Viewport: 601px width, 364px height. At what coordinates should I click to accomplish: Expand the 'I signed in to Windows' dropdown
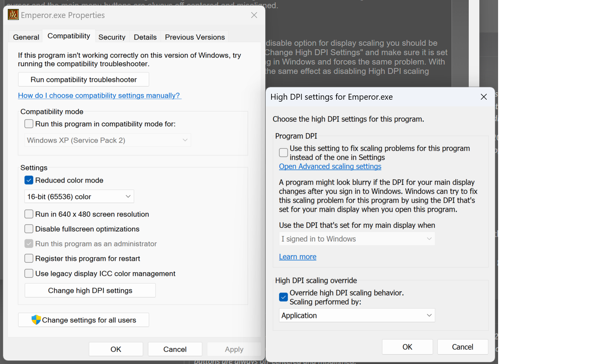[357, 239]
